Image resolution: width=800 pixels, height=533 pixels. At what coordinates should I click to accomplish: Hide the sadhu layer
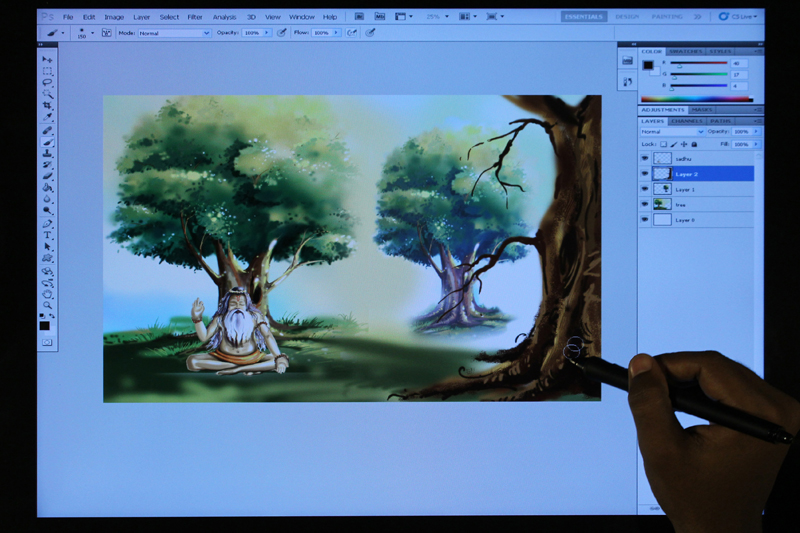point(645,158)
